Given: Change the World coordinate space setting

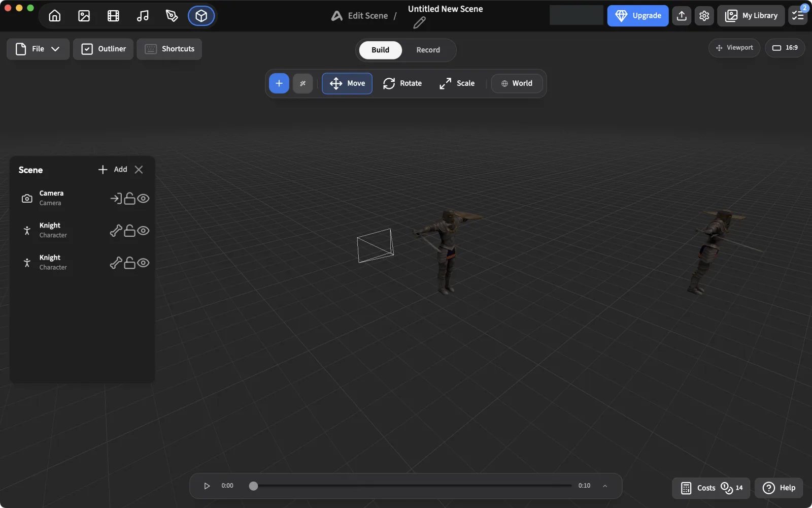Looking at the screenshot, I should click(x=517, y=83).
